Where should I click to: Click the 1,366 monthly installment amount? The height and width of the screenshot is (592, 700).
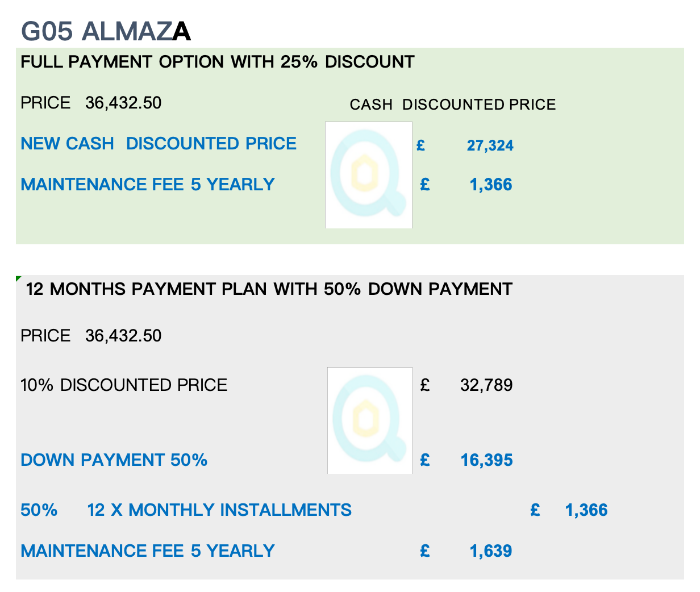[x=586, y=510]
